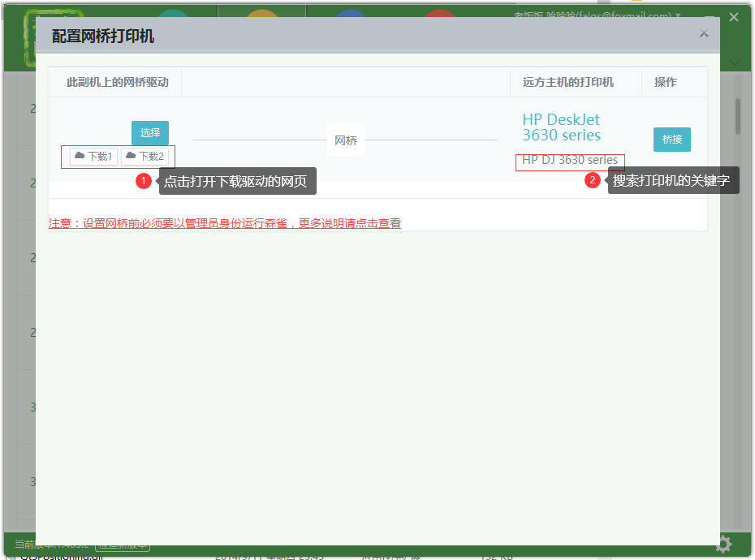The height and width of the screenshot is (560, 755).
Task: Open the 下载1 driver download page
Action: 93,157
